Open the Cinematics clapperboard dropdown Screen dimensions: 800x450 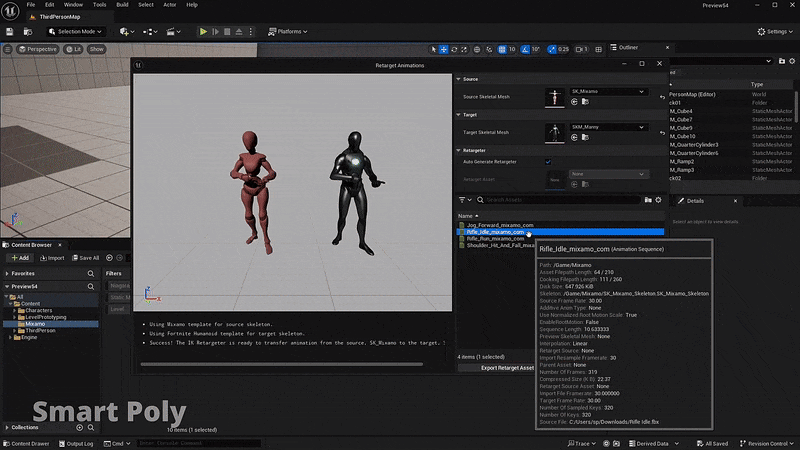pos(173,32)
